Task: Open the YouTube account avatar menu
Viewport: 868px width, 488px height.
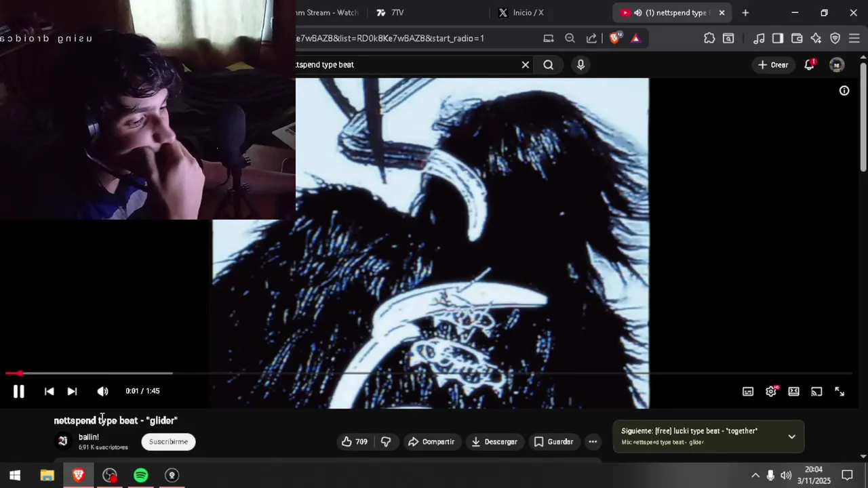Action: coord(837,64)
